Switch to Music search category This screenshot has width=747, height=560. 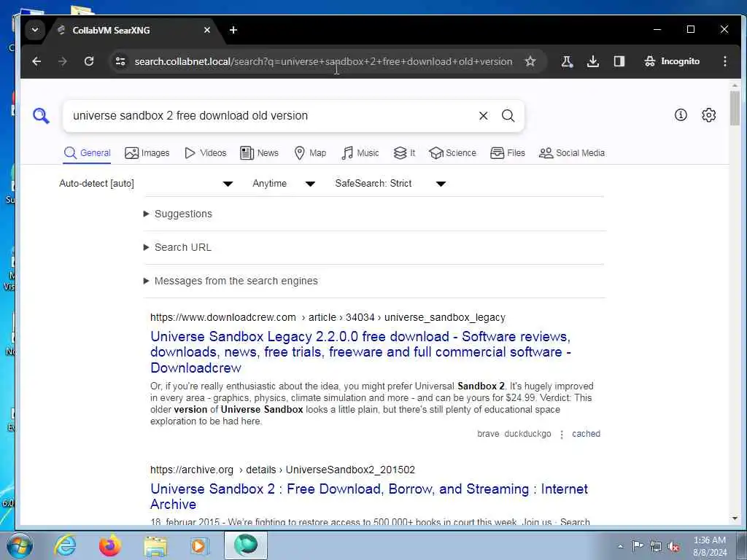click(x=360, y=153)
